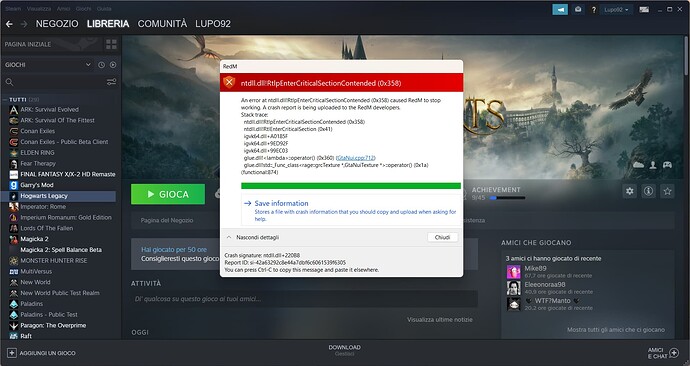Open the COMUNITÀ tab
Image resolution: width=690 pixels, height=366 pixels.
point(162,24)
